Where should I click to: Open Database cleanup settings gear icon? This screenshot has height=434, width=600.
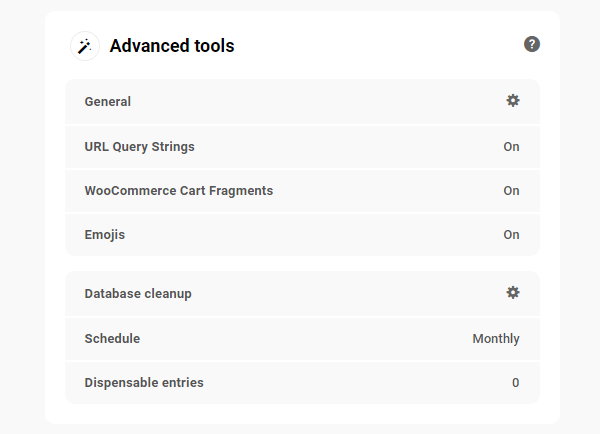[513, 293]
